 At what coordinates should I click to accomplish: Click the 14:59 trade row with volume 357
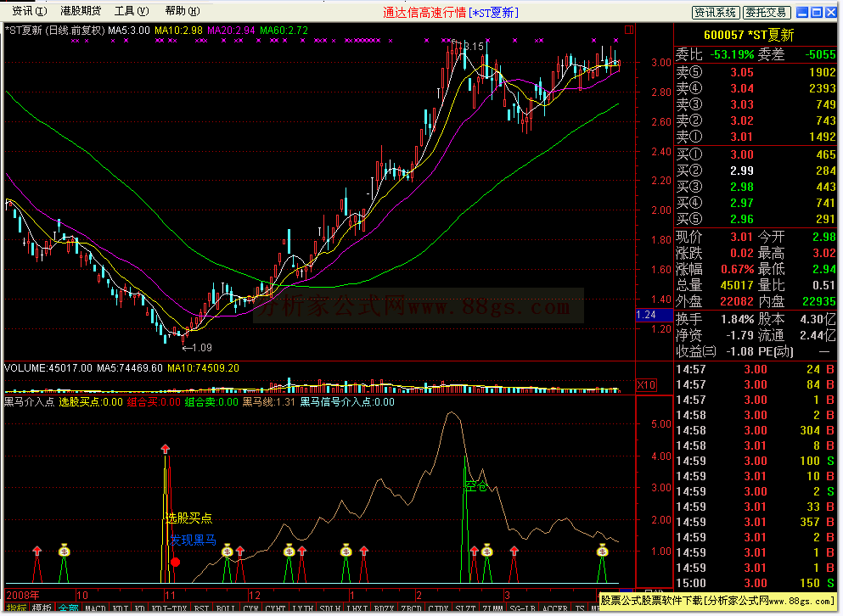(756, 522)
